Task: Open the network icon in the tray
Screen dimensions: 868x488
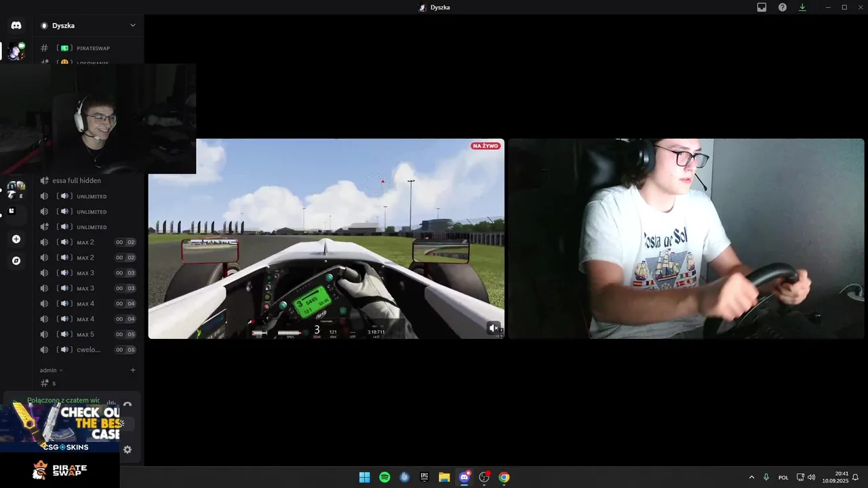Action: tap(800, 477)
